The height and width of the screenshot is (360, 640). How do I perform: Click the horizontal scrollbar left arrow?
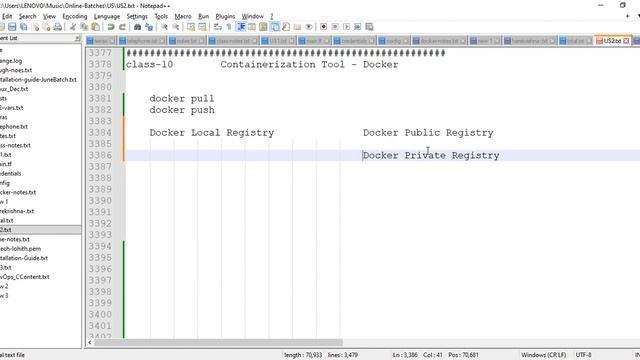point(89,342)
